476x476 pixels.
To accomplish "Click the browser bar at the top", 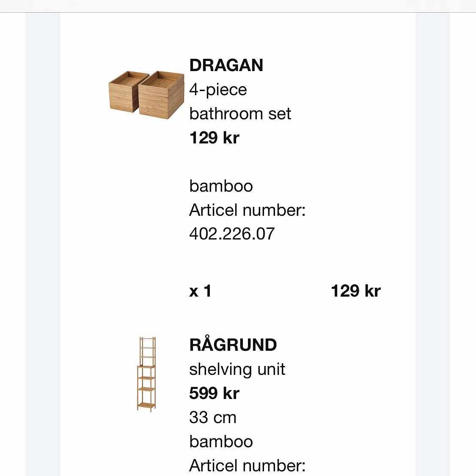I will pos(238,6).
